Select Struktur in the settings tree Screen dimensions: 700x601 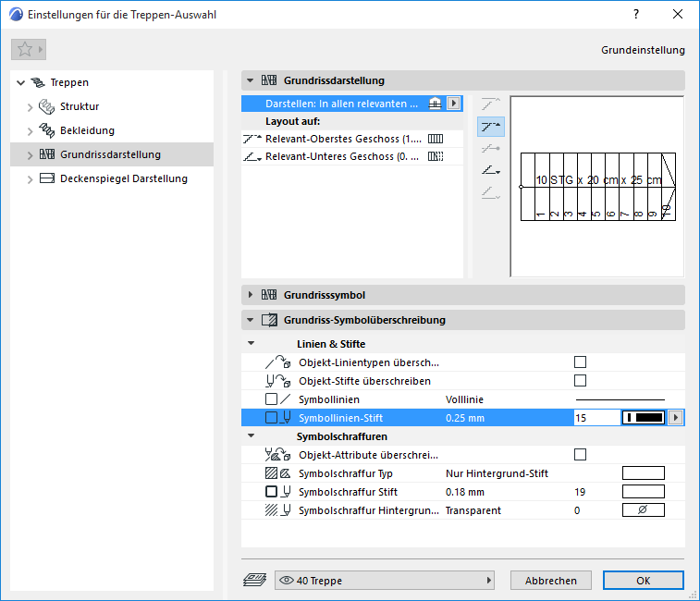[x=80, y=106]
